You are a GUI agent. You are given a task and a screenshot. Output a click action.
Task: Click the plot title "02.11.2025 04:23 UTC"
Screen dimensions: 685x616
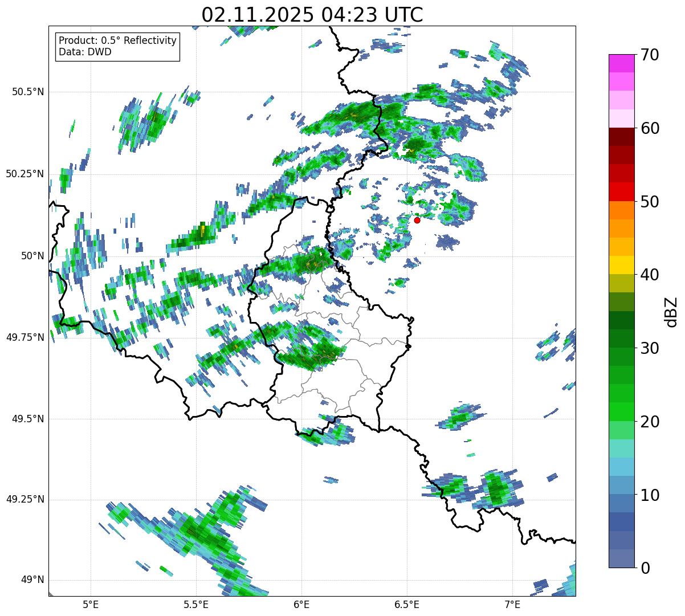(312, 15)
